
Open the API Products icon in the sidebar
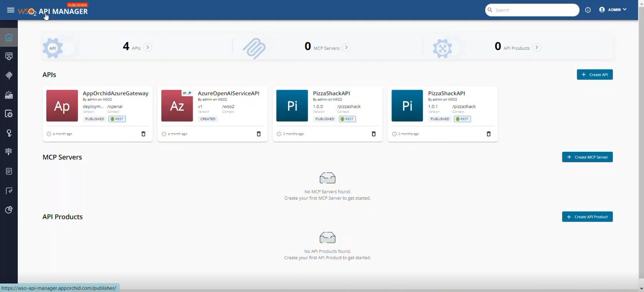pyautogui.click(x=9, y=95)
